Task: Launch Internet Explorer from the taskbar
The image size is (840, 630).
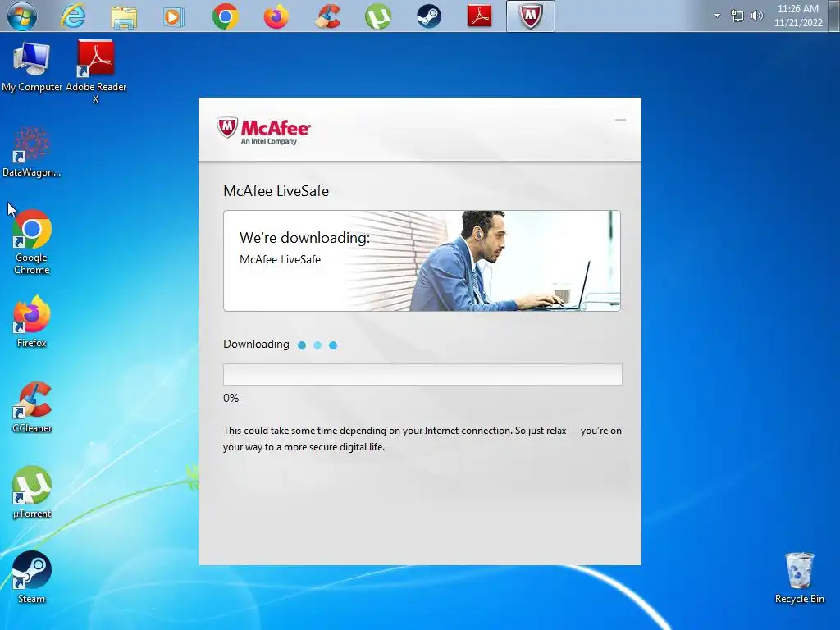Action: click(x=73, y=16)
